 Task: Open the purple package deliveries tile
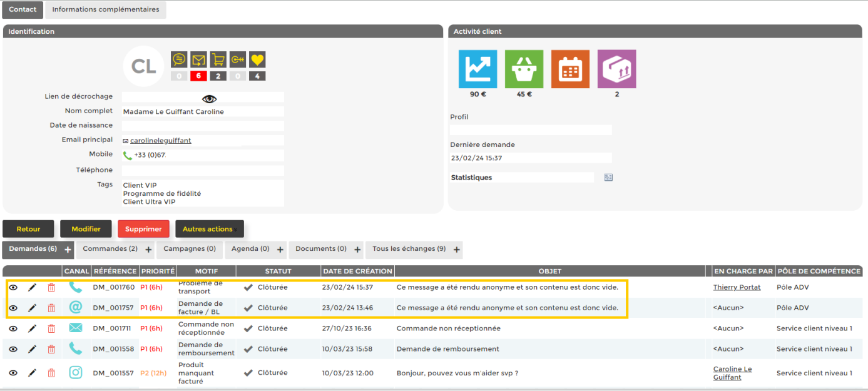click(x=616, y=69)
